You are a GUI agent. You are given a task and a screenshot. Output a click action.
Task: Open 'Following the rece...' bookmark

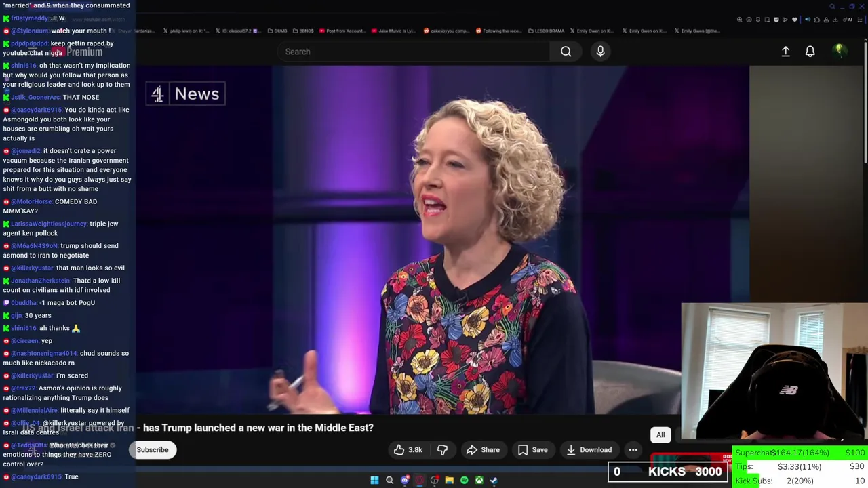[498, 30]
